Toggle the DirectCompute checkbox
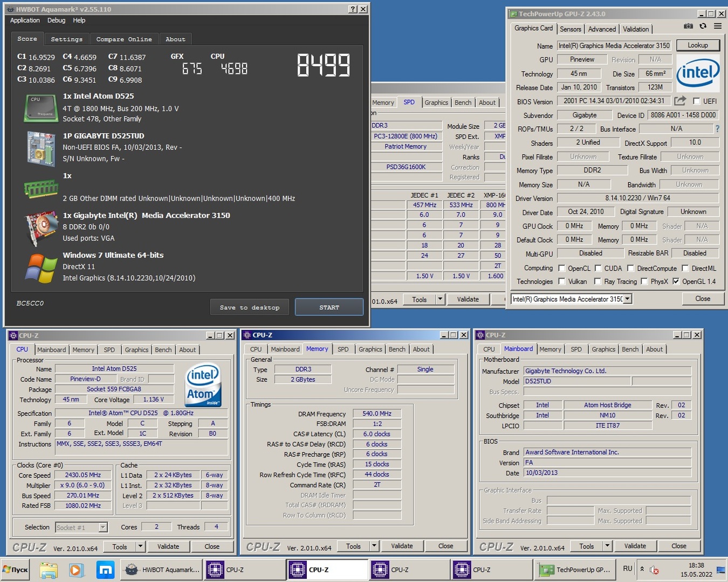This screenshot has width=728, height=582. click(x=630, y=268)
